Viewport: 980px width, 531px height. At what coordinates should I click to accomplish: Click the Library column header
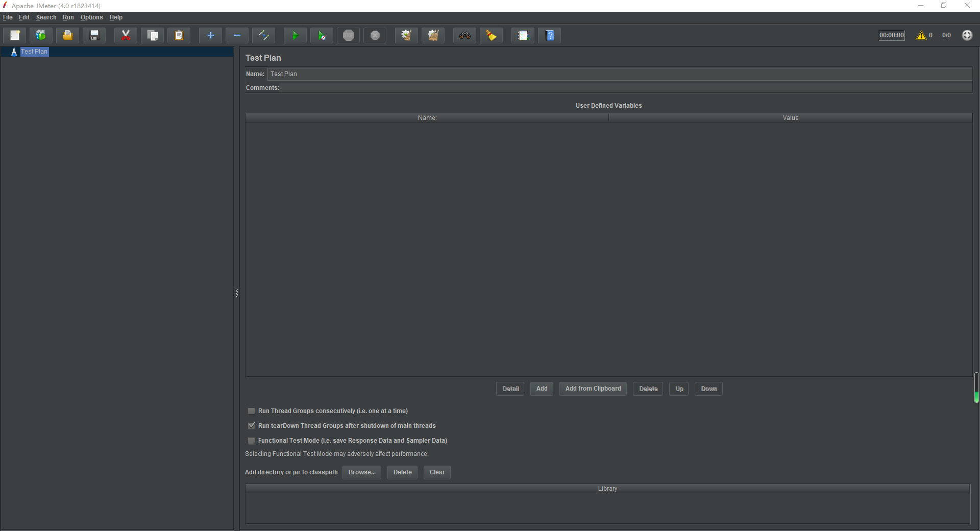click(x=607, y=489)
